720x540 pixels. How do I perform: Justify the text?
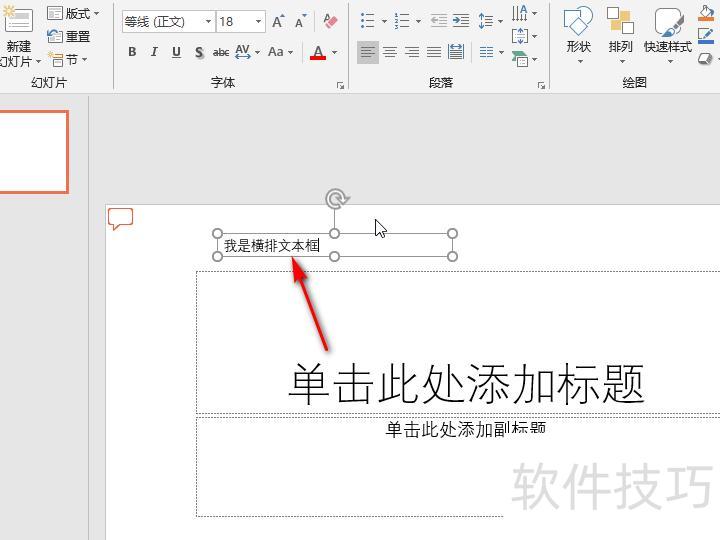coord(434,52)
